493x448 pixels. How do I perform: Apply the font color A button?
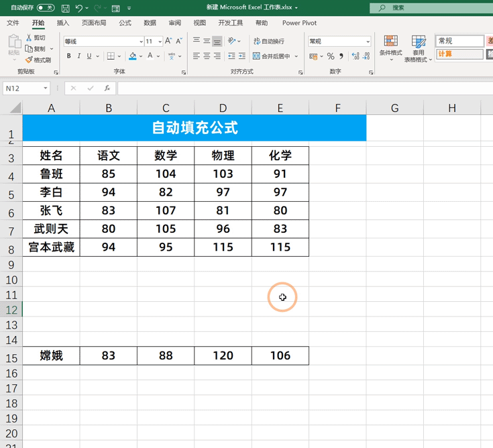(x=150, y=56)
